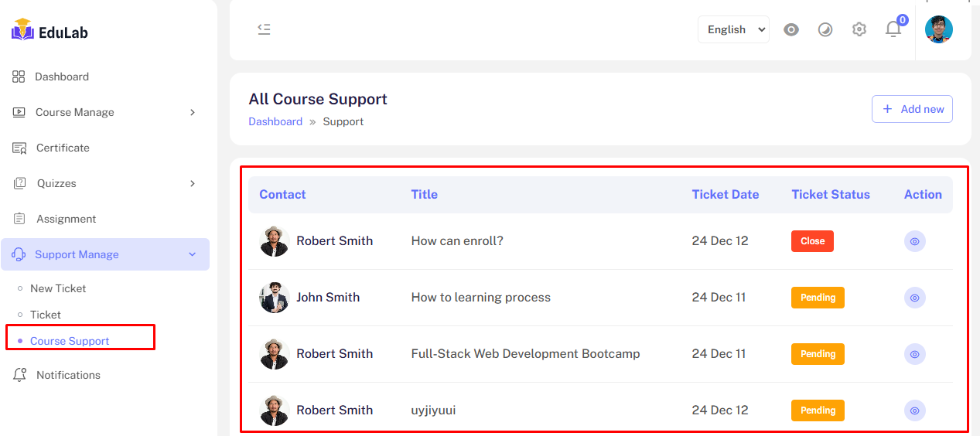Expand the Quizzes submenu
The width and height of the screenshot is (980, 436).
105,183
